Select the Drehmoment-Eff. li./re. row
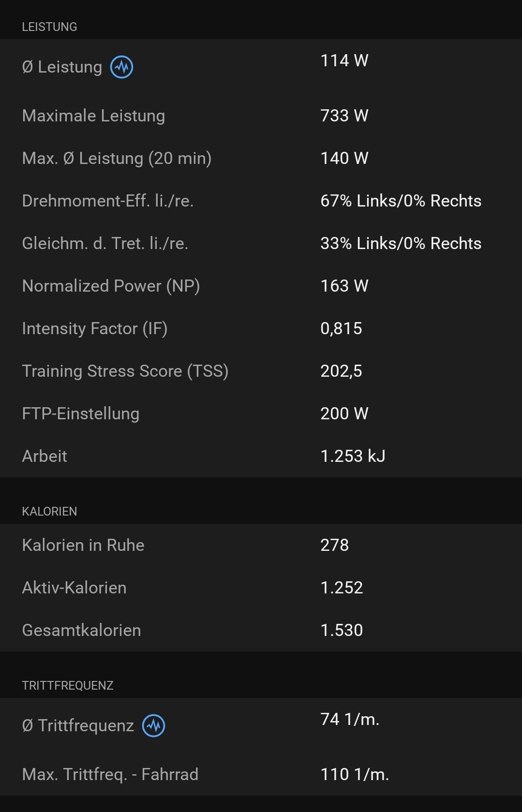 [x=261, y=201]
